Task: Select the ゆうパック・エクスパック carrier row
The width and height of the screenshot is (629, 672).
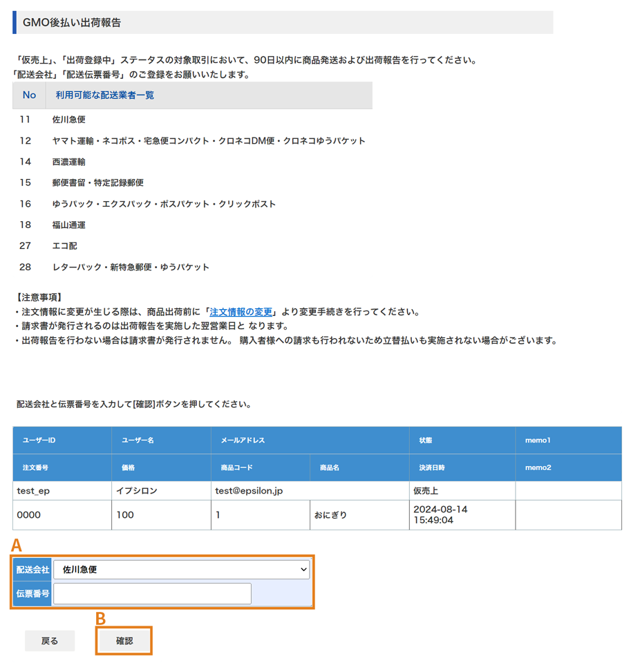Action: (192, 203)
